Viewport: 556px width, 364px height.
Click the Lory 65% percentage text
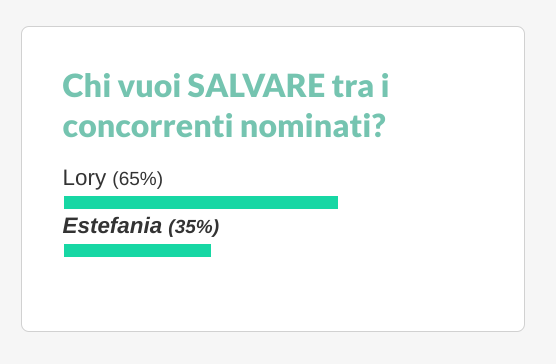pos(138,179)
